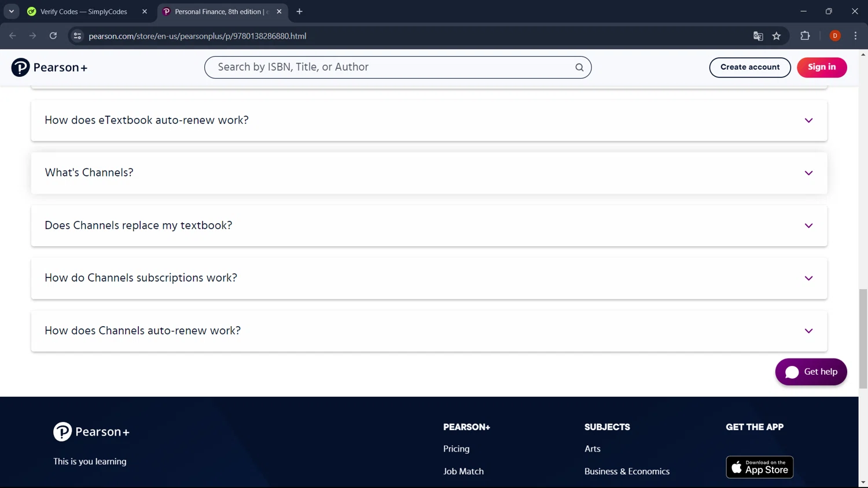Open the Arts subject link
This screenshot has height=488, width=868.
(593, 449)
